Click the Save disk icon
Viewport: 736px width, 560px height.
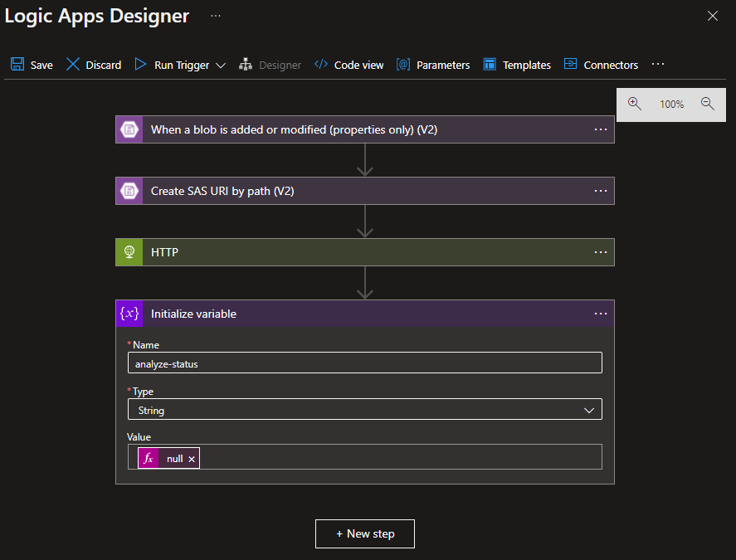17,65
